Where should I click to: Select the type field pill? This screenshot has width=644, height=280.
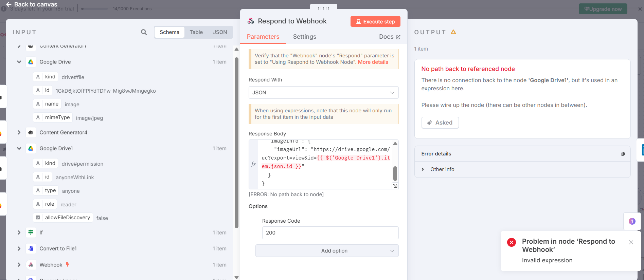(46, 190)
